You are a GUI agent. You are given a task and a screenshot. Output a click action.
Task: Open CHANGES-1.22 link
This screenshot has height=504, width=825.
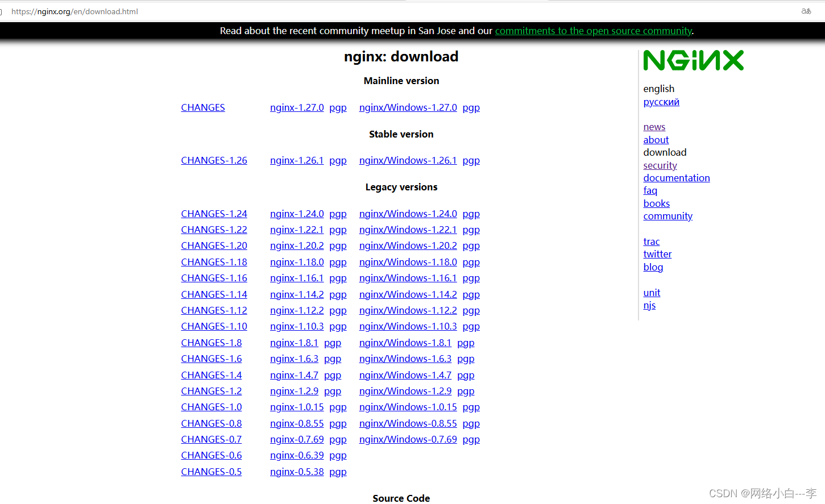point(214,230)
